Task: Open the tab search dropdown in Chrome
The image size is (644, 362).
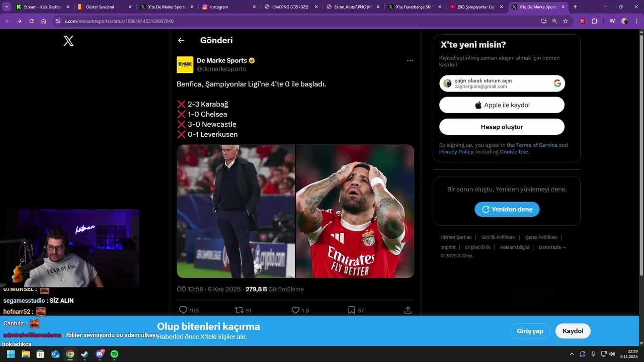Action: click(x=7, y=7)
